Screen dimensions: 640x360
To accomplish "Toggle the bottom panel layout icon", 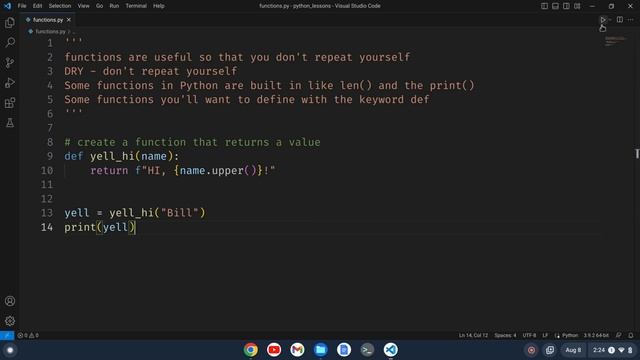I will 555,6.
